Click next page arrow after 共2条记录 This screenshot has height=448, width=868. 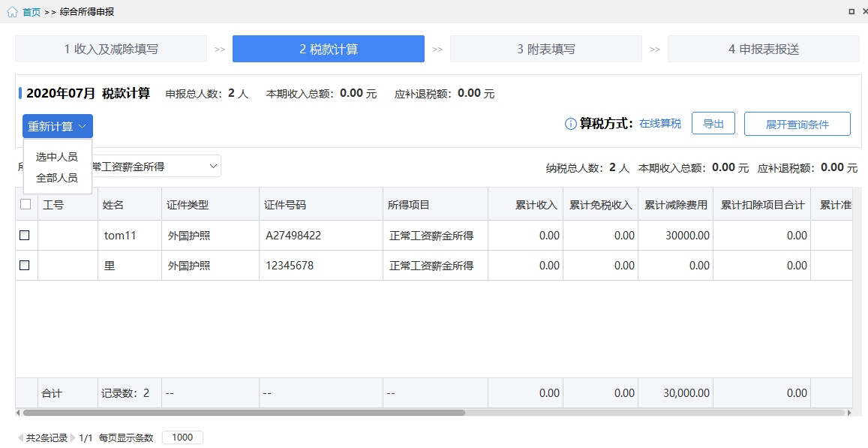[x=73, y=438]
